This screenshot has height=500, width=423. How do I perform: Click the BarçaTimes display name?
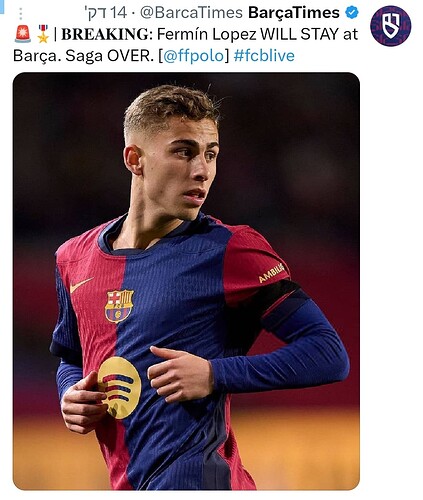pos(294,13)
